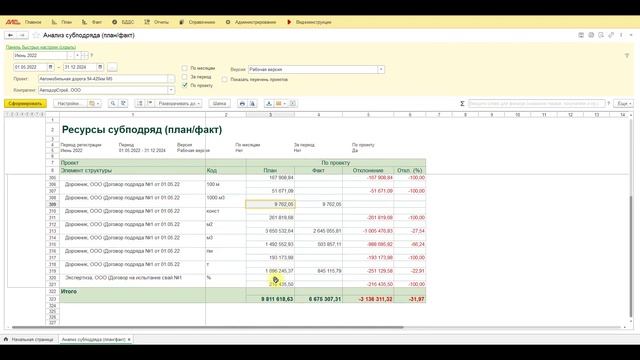Screen dimensions: 640x360
Task: Click the ellipsis period selection button
Action: [x=112, y=67]
